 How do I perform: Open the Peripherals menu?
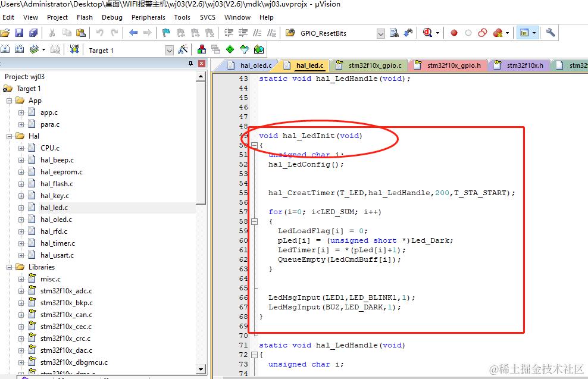pyautogui.click(x=148, y=17)
